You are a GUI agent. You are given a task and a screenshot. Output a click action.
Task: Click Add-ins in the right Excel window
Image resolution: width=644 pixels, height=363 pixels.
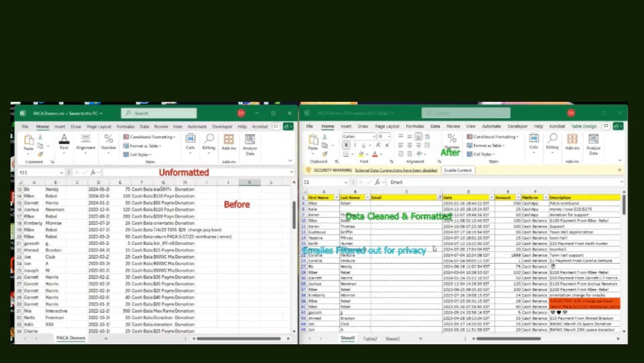[x=572, y=142]
